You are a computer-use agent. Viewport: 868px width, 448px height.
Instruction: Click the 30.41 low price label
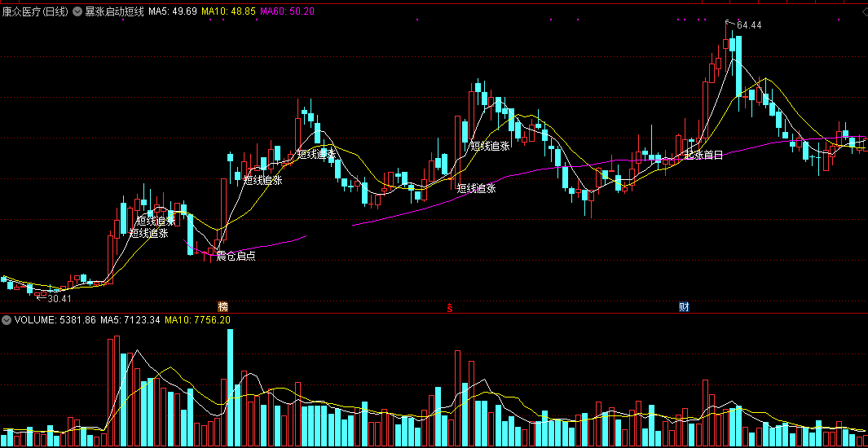pyautogui.click(x=59, y=299)
